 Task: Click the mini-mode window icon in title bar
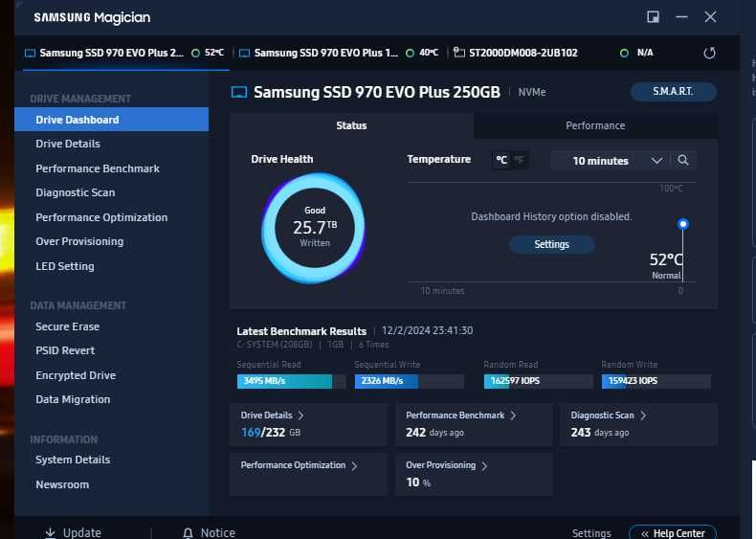coord(653,17)
